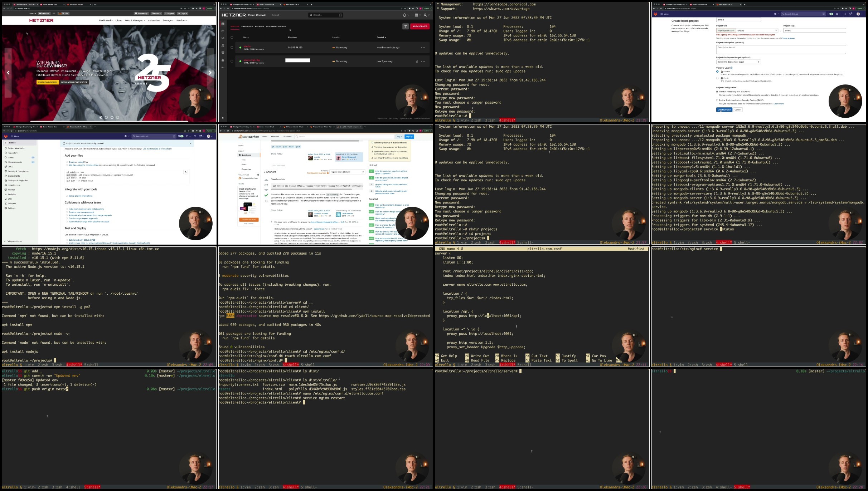This screenshot has width=868, height=491.
Task: Open three-dot menu for eltrello server
Action: (x=423, y=48)
